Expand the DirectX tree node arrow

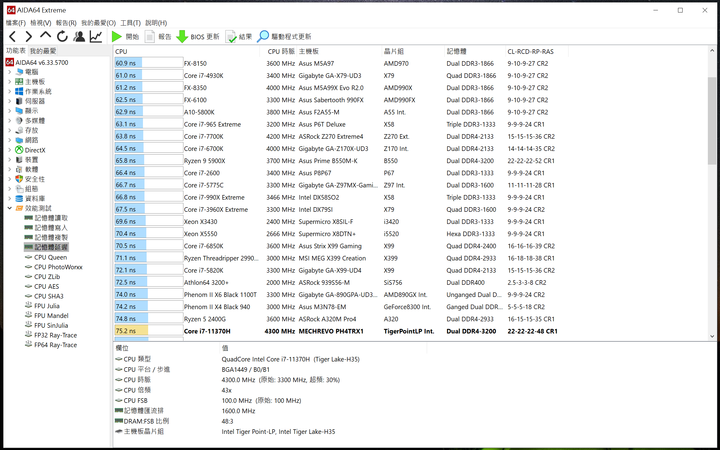[x=10, y=150]
